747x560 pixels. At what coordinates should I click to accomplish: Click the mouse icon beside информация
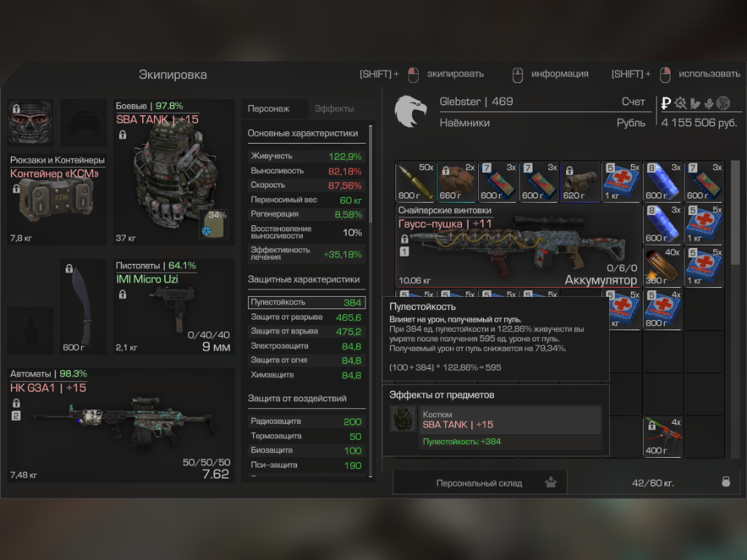[517, 74]
